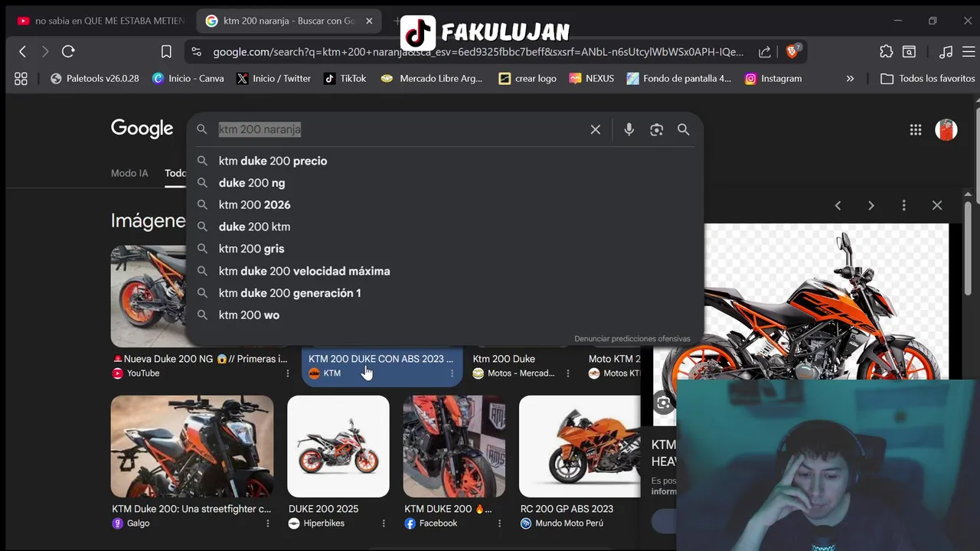Screen dimensions: 980x551
Task: Bookmark this page icon in address bar
Action: pos(166,51)
